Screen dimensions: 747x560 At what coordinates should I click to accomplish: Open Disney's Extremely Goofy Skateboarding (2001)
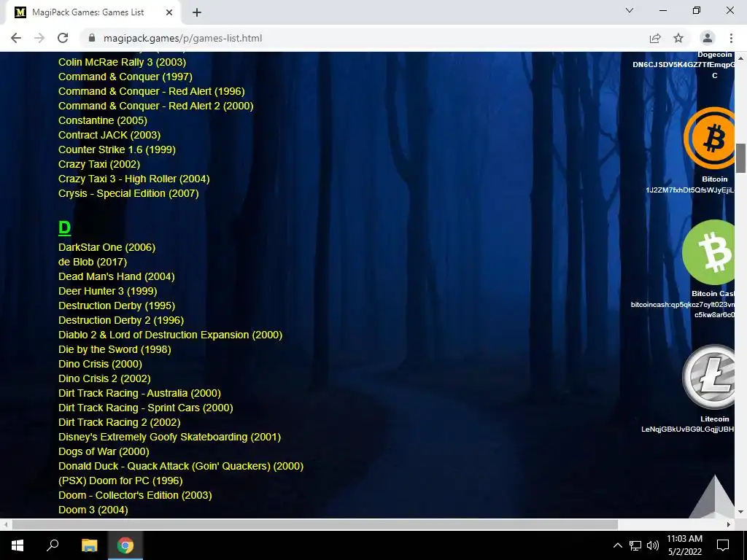point(169,437)
